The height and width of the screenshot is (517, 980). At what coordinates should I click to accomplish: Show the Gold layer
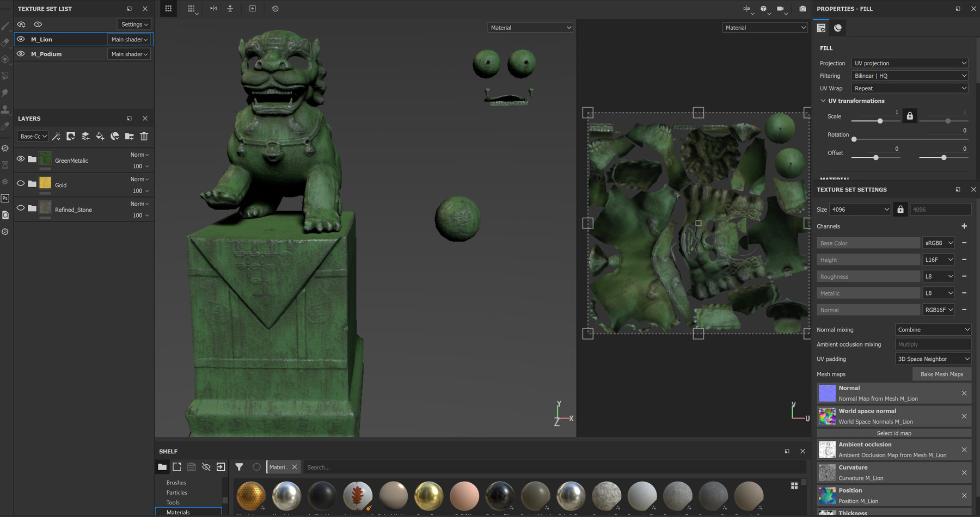[21, 183]
